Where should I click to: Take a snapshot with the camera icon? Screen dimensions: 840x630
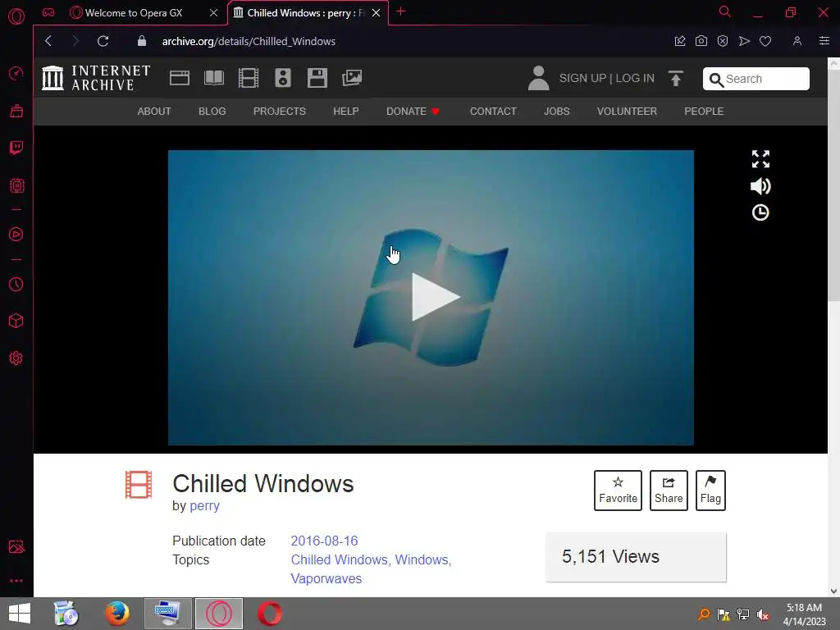(x=701, y=41)
